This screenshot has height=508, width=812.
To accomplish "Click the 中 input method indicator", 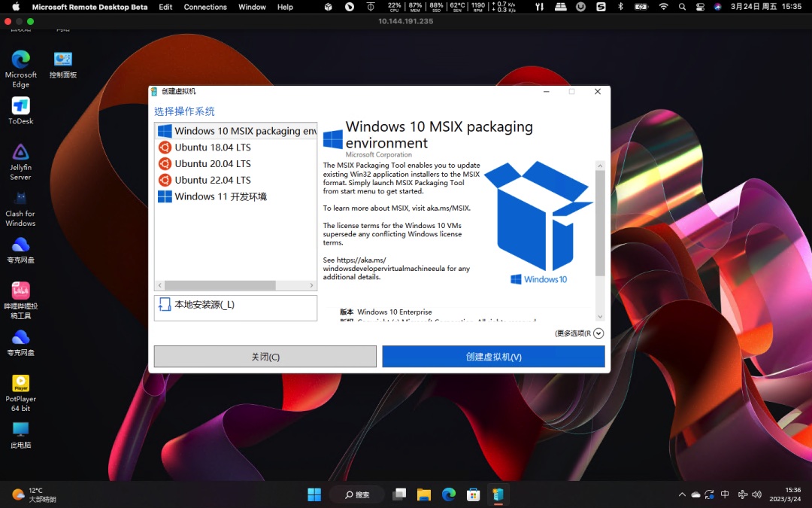I will (x=725, y=494).
